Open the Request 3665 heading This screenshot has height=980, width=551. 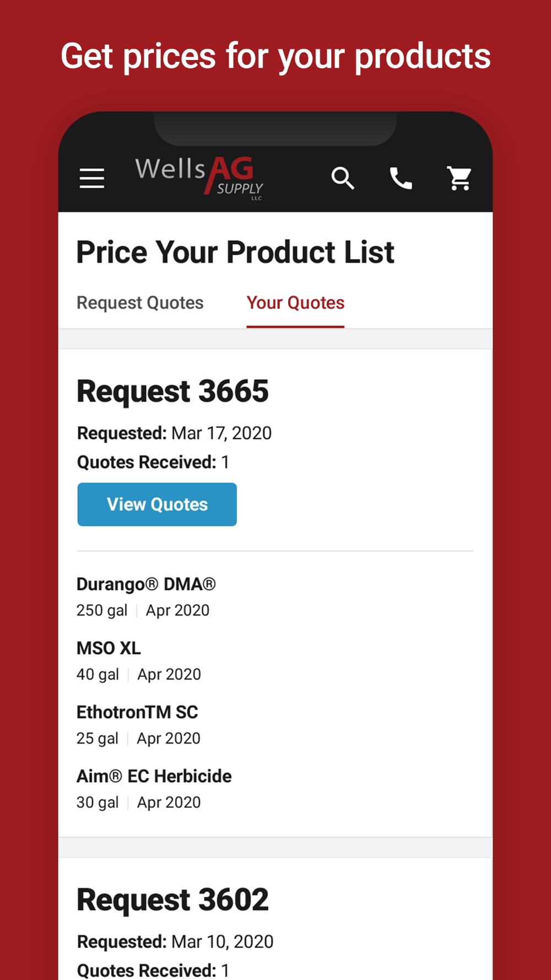172,391
